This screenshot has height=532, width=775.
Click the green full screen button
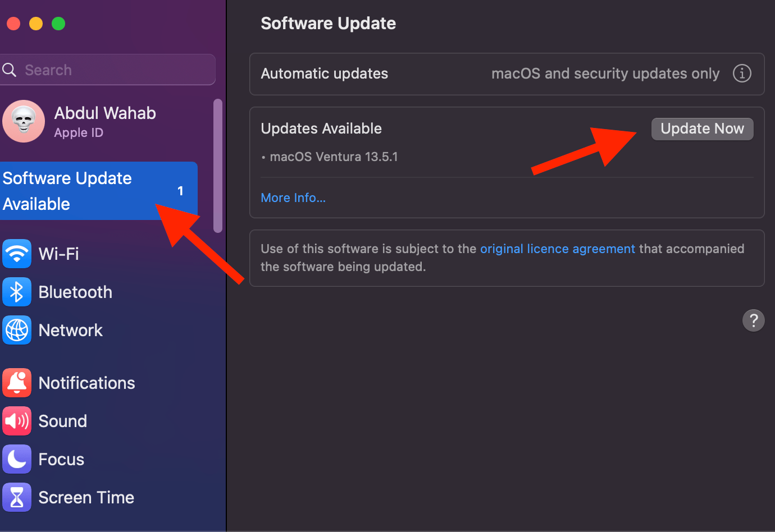58,24
